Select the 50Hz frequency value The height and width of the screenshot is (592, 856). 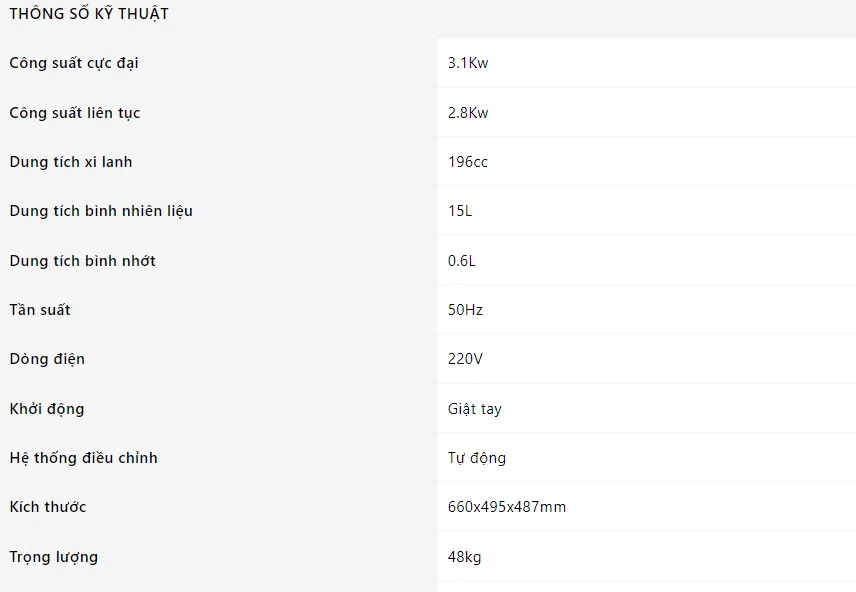click(465, 310)
